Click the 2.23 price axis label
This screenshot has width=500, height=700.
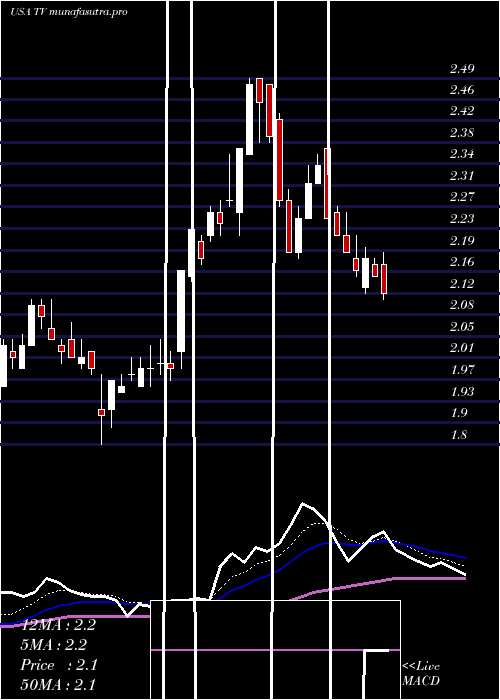click(x=462, y=219)
